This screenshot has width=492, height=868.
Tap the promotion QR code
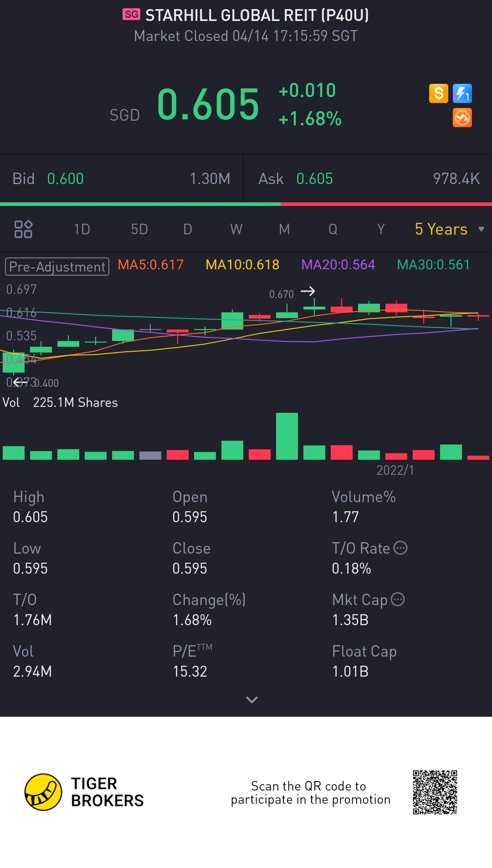click(435, 792)
